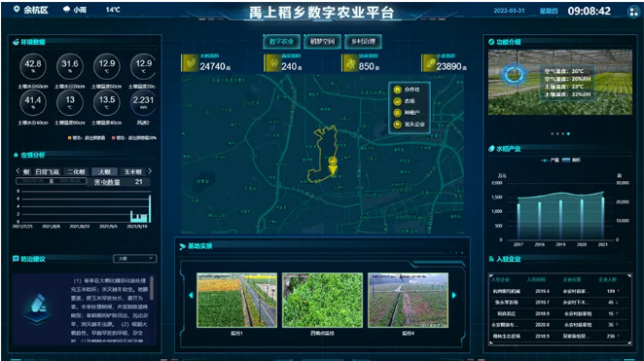Click the 基地实景 panel header icon
The height and width of the screenshot is (361, 644).
pyautogui.click(x=182, y=246)
